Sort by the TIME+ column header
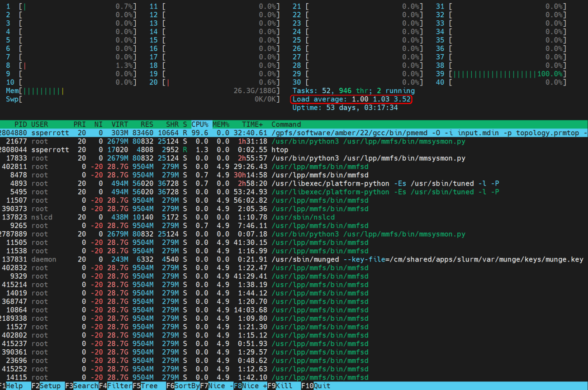The width and height of the screenshot is (588, 390). (x=252, y=124)
